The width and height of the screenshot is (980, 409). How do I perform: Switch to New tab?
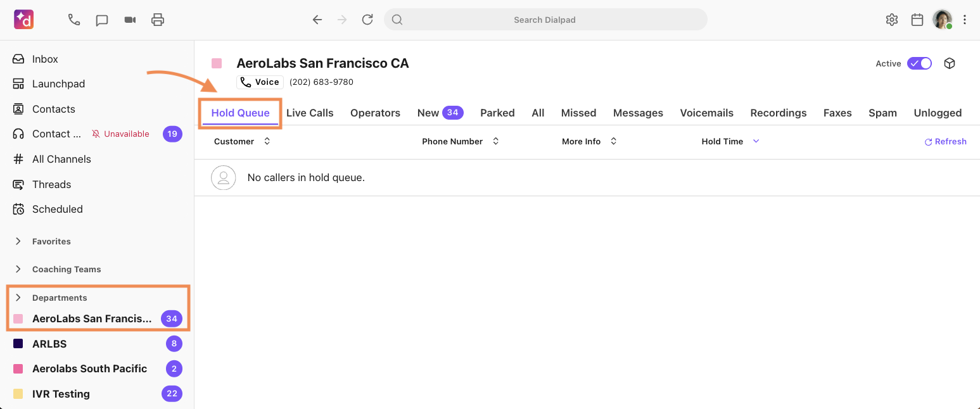click(440, 113)
